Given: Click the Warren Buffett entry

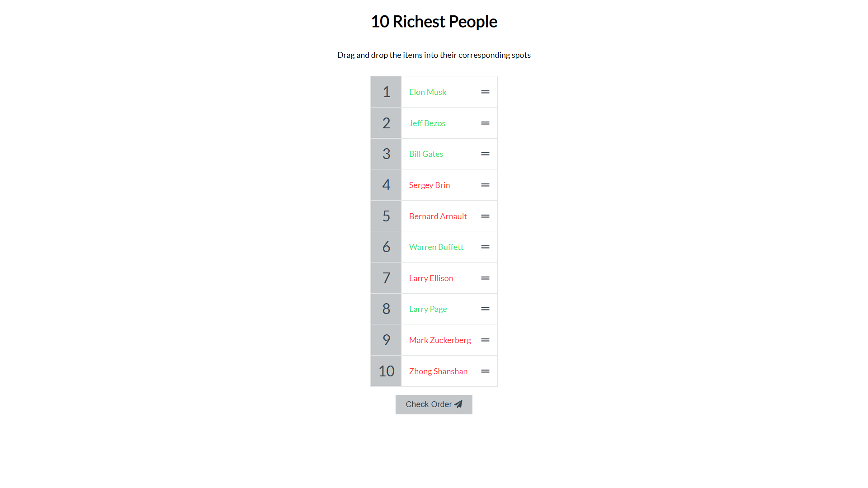Looking at the screenshot, I should pos(436,247).
